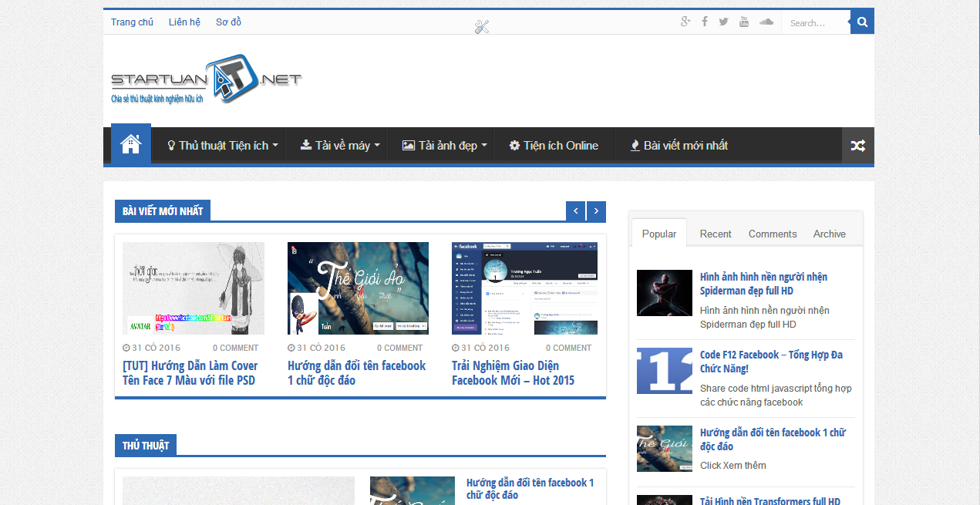Switch to the Popular tab
This screenshot has width=980, height=505.
pyautogui.click(x=659, y=234)
